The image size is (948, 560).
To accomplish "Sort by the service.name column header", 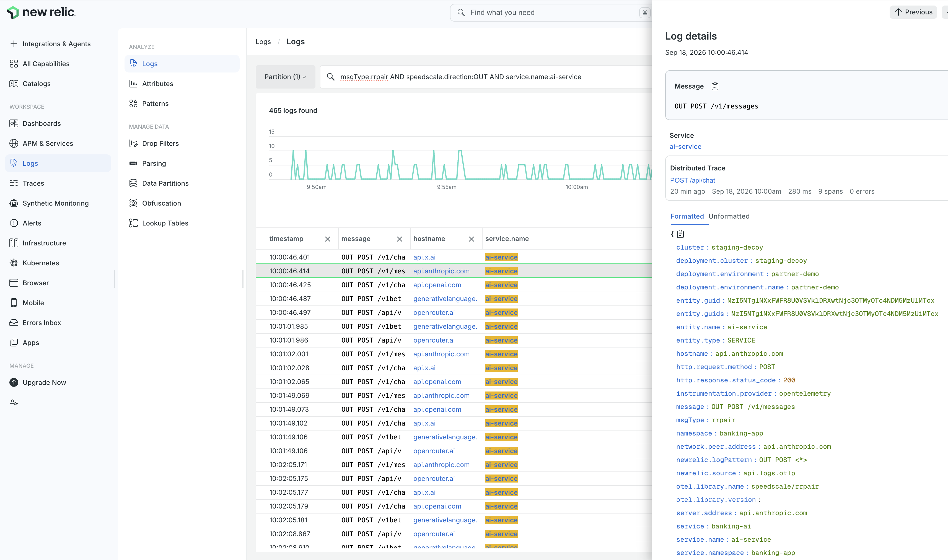I will click(507, 239).
